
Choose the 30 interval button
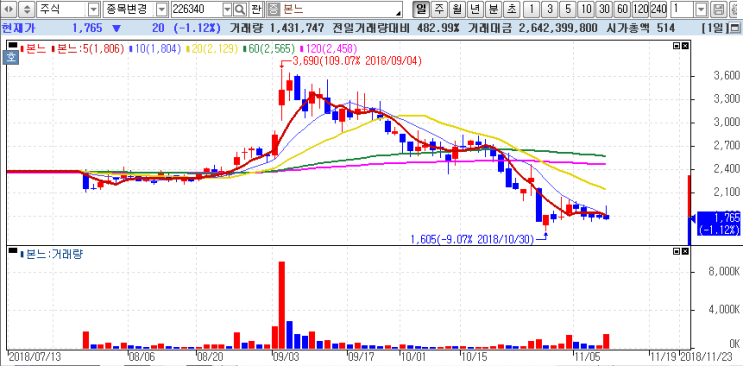[x=604, y=9]
